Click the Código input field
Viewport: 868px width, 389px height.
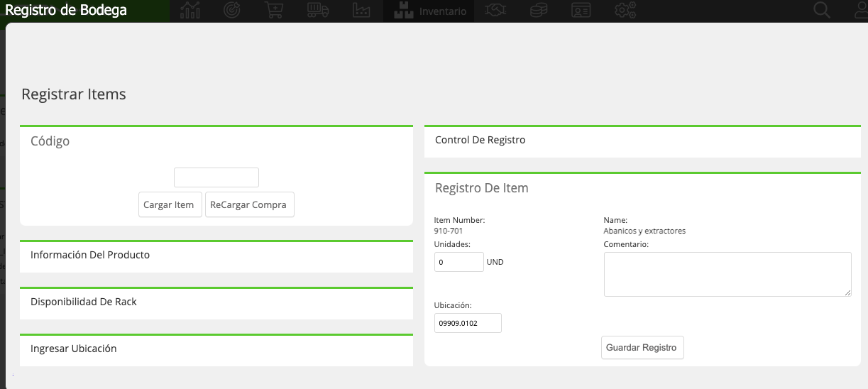(216, 177)
